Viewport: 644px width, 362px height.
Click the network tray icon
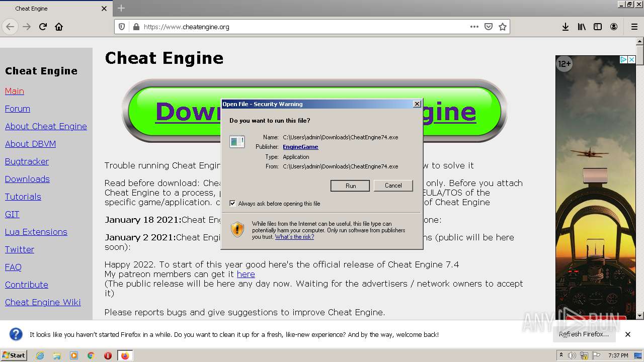coord(584,355)
